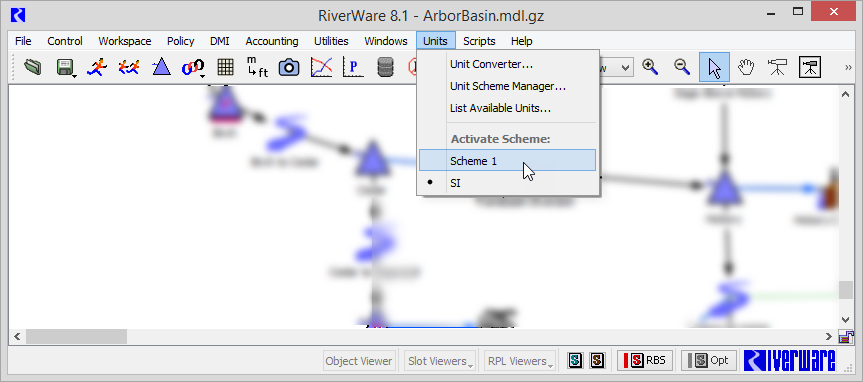The height and width of the screenshot is (382, 863).
Task: Select the SI unit scheme option
Action: [507, 183]
